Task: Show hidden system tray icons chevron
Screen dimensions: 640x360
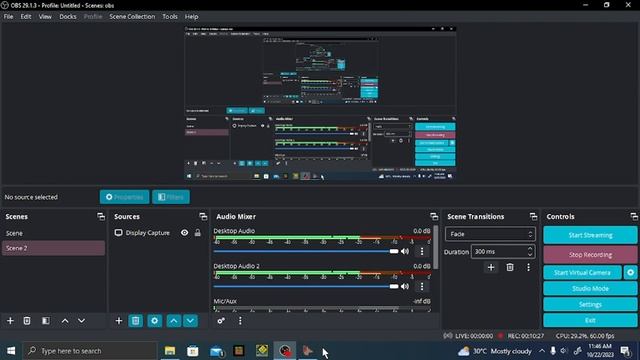Action: click(x=542, y=351)
